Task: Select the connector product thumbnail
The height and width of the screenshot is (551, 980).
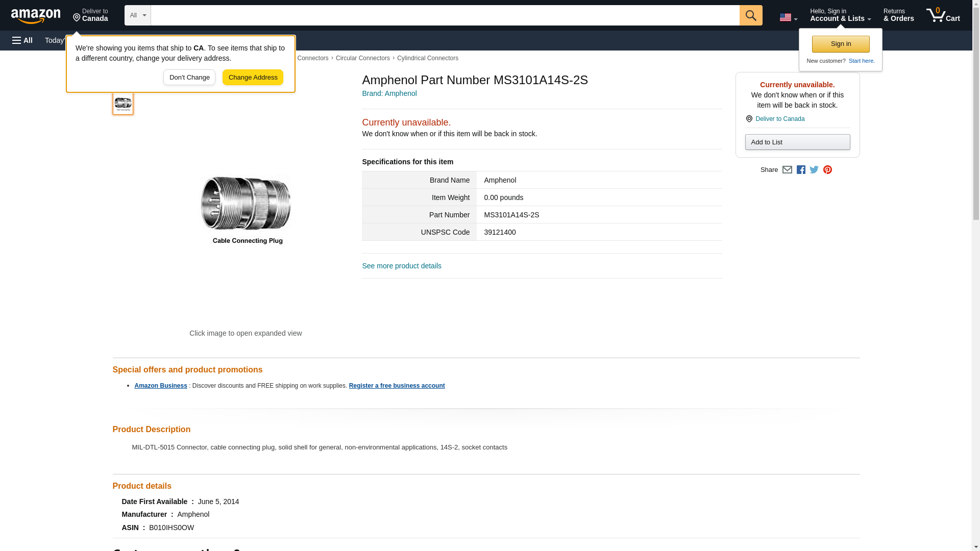Action: pos(123,104)
